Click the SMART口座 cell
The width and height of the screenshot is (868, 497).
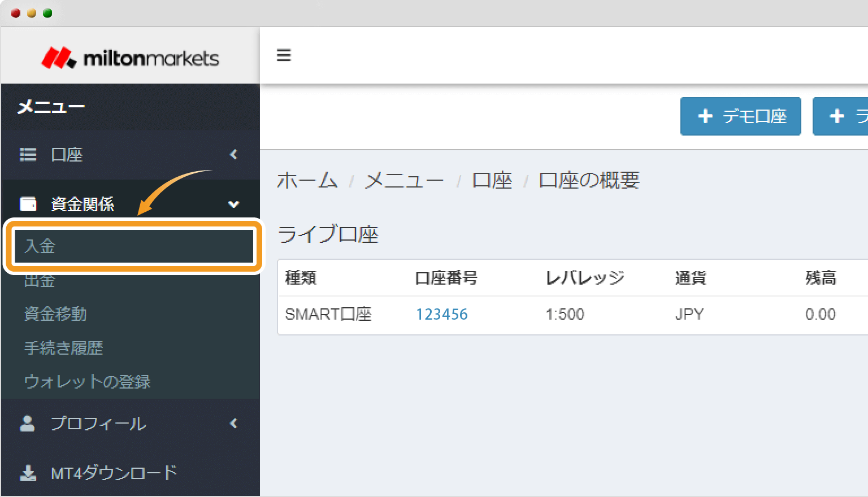pos(328,315)
